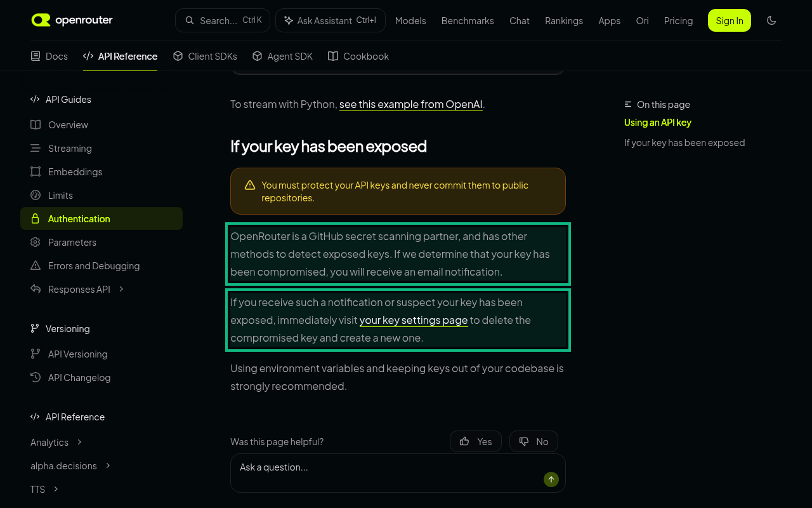Click the Parameters gear icon

36,242
